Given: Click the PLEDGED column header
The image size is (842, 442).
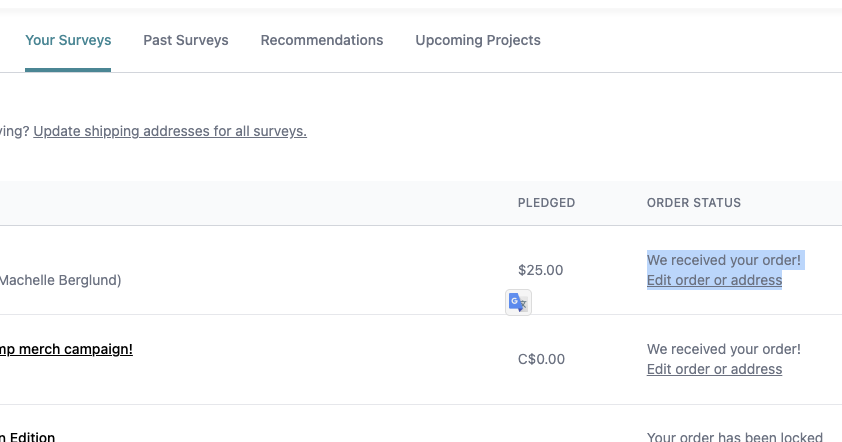Looking at the screenshot, I should click(546, 203).
